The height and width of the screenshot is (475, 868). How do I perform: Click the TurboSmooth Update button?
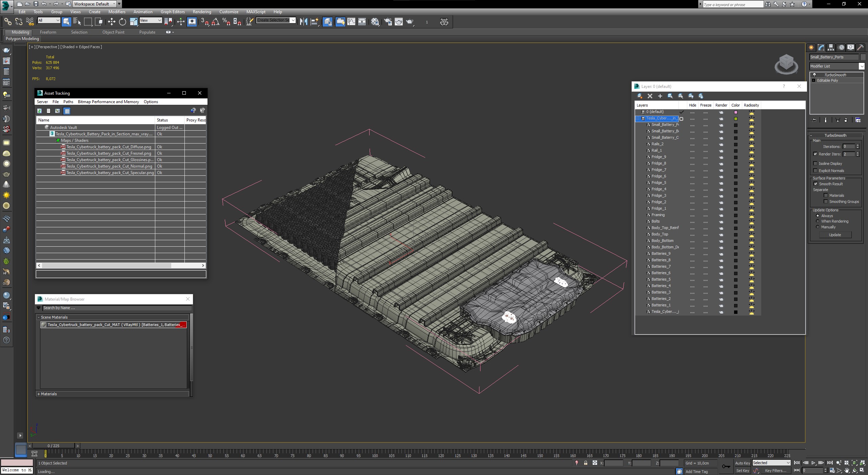(835, 235)
